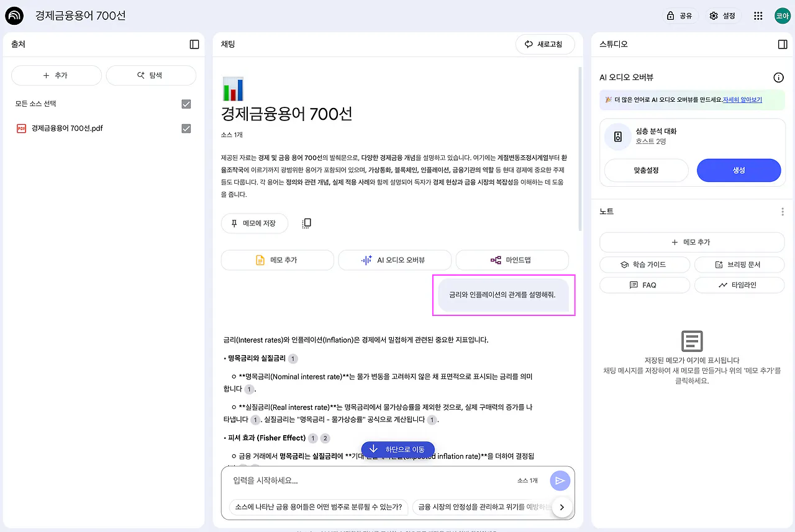Expand more suggested questions with the chevron
Viewport: 795px width, 532px height.
point(561,507)
